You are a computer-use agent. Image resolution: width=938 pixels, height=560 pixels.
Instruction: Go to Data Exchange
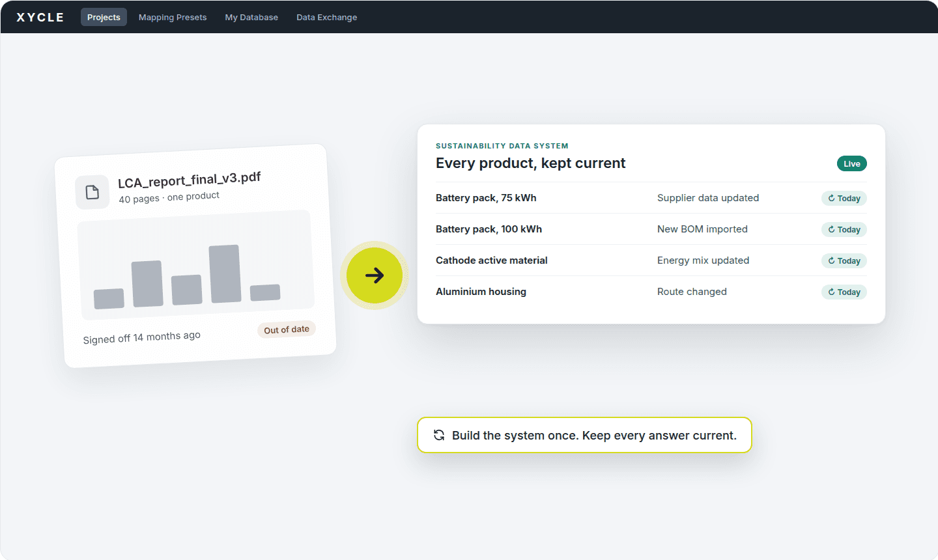pyautogui.click(x=326, y=18)
